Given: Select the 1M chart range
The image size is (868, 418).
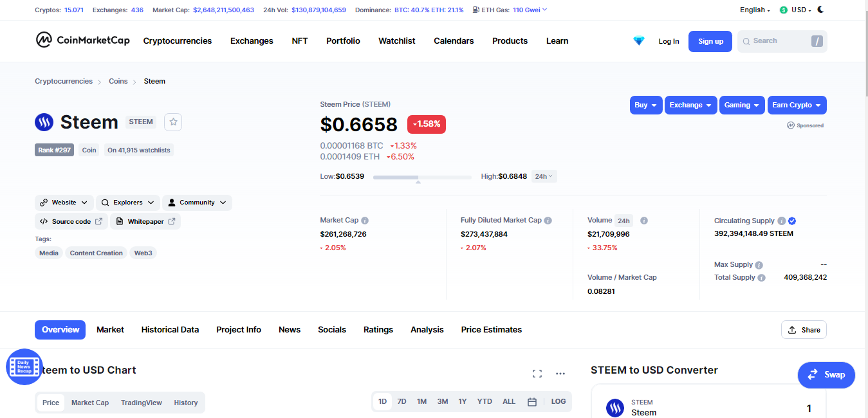Looking at the screenshot, I should [x=421, y=401].
